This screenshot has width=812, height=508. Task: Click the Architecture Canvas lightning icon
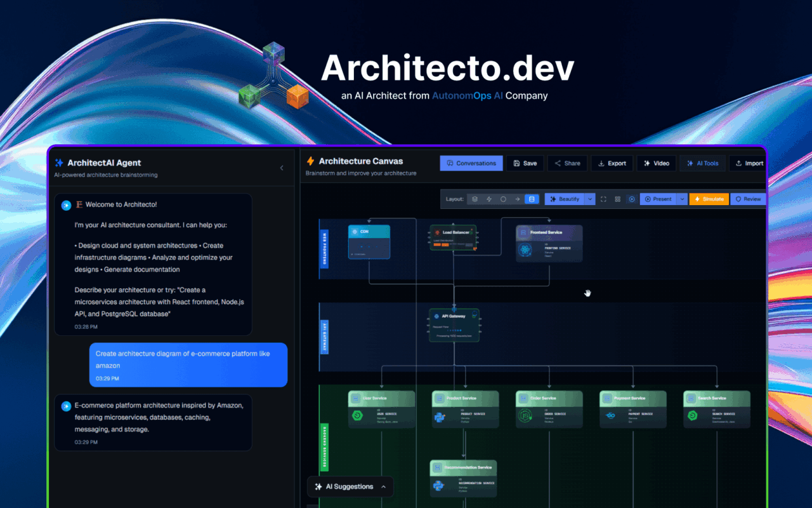(310, 161)
